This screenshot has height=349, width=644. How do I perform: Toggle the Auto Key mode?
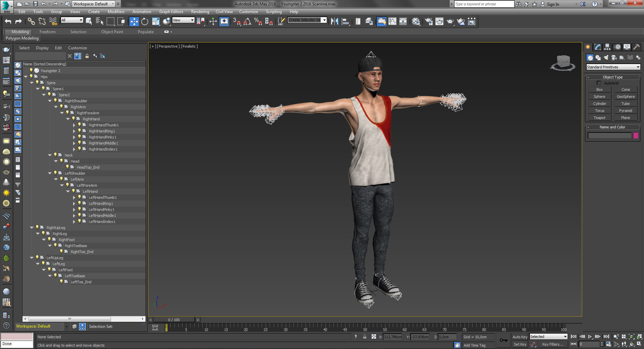click(520, 337)
